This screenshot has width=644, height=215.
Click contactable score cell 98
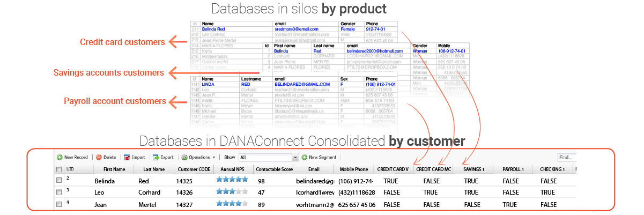coord(262,181)
